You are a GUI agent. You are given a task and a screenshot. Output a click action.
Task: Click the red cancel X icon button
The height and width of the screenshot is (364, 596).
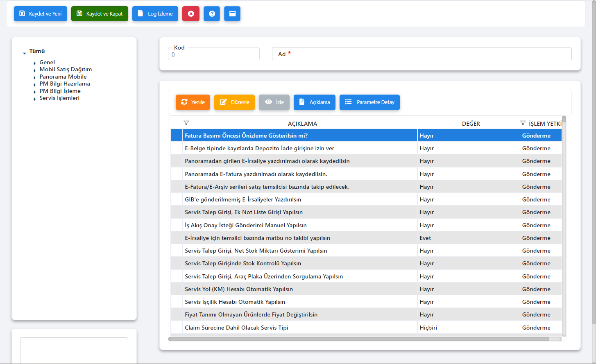[191, 14]
